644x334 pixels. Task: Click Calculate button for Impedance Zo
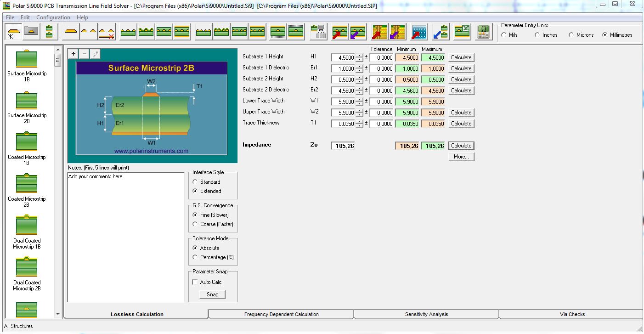(461, 146)
